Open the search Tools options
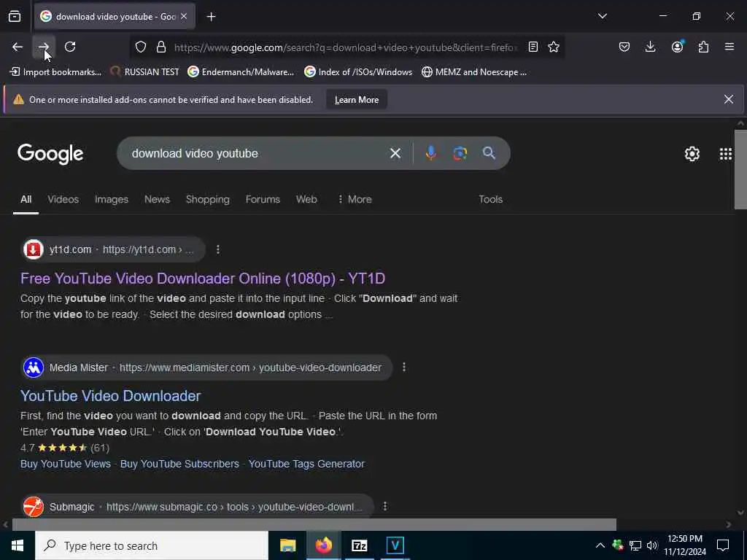Image resolution: width=747 pixels, height=560 pixels. [x=491, y=200]
